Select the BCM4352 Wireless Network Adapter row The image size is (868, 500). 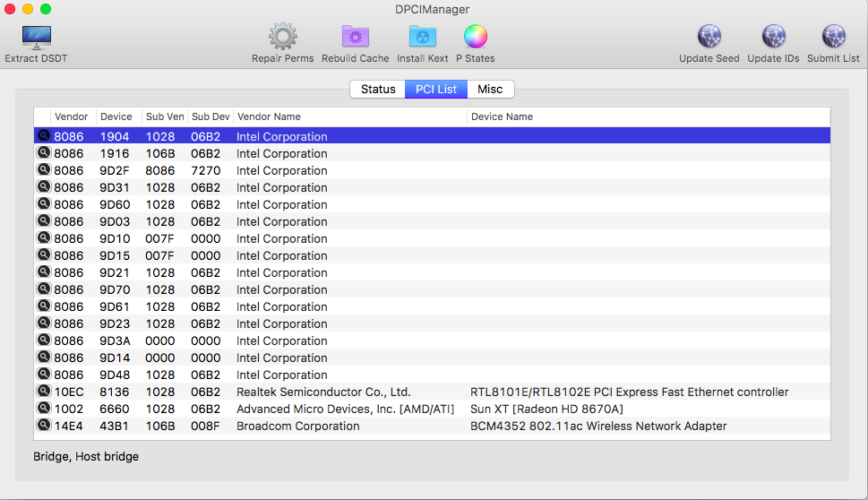point(597,427)
